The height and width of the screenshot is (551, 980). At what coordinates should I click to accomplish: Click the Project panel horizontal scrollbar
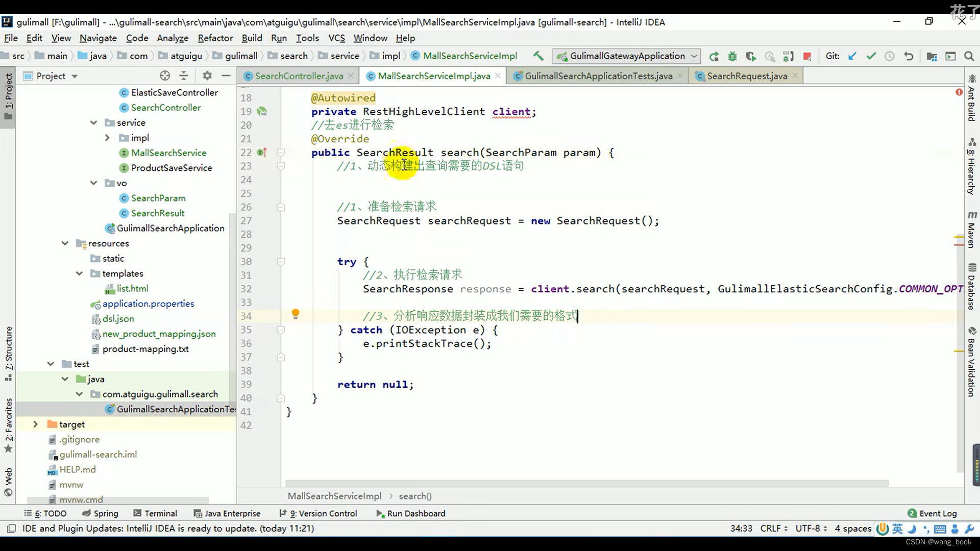[117, 500]
